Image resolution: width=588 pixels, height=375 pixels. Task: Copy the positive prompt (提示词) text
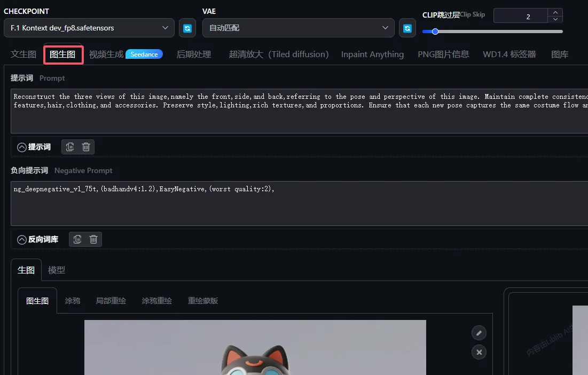coord(70,147)
